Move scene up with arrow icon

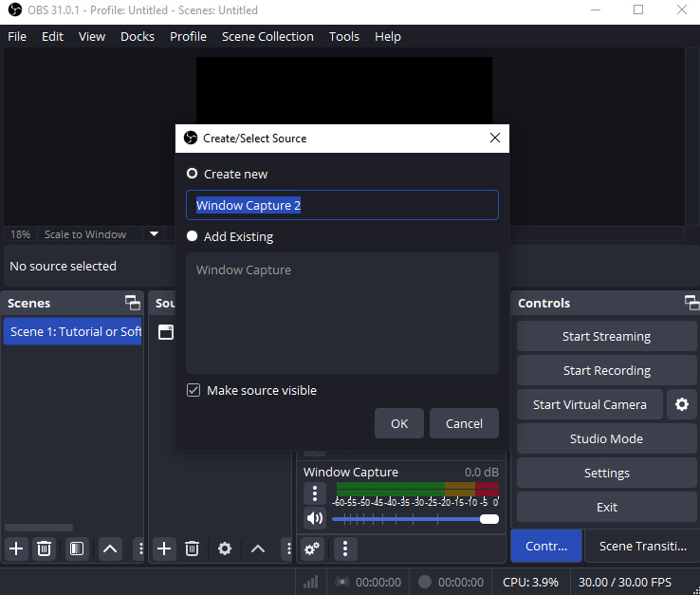click(x=110, y=549)
